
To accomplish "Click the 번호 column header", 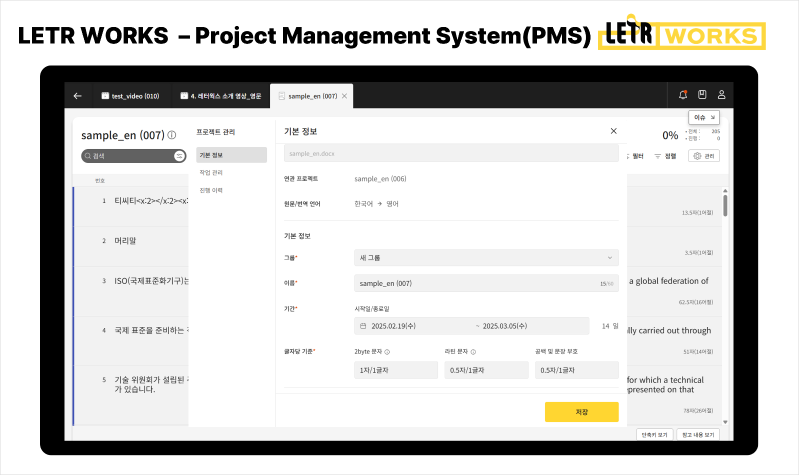I will click(x=100, y=180).
